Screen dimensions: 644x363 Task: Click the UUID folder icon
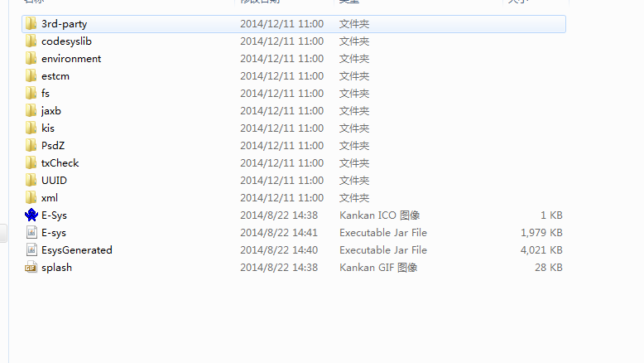31,180
